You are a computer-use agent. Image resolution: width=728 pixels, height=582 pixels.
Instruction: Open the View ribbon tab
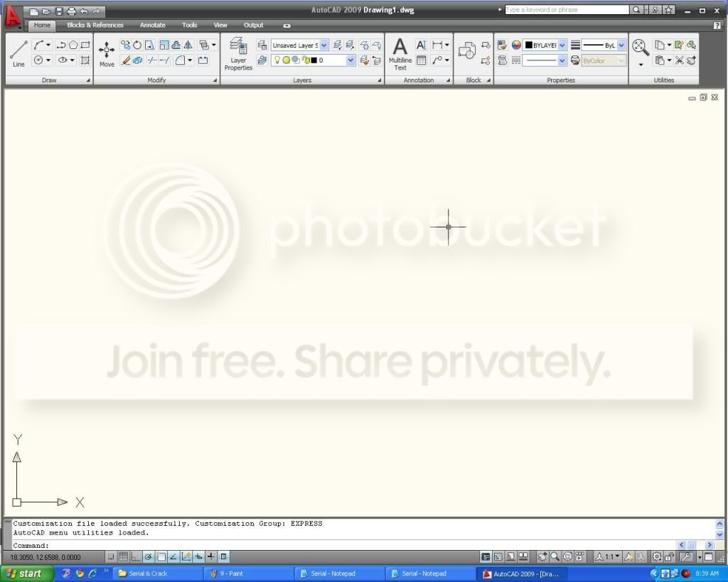(220, 25)
